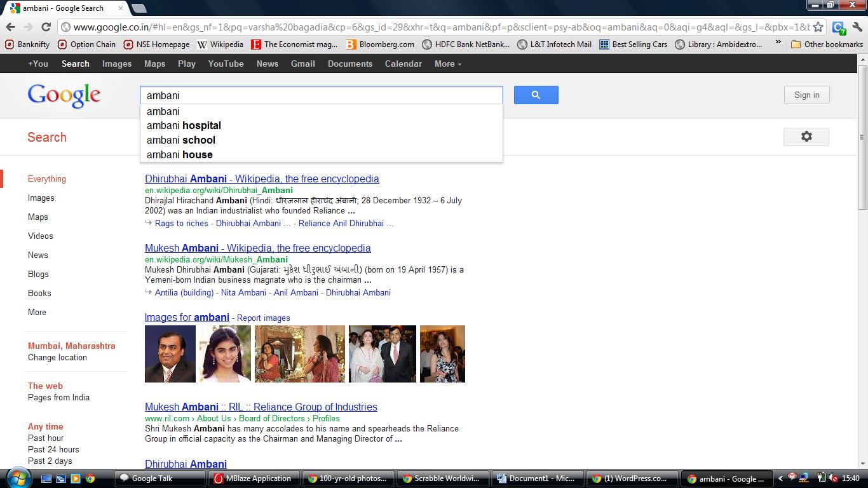
Task: Open the Mukesh Ambani Wikipedia result
Action: pyautogui.click(x=257, y=248)
